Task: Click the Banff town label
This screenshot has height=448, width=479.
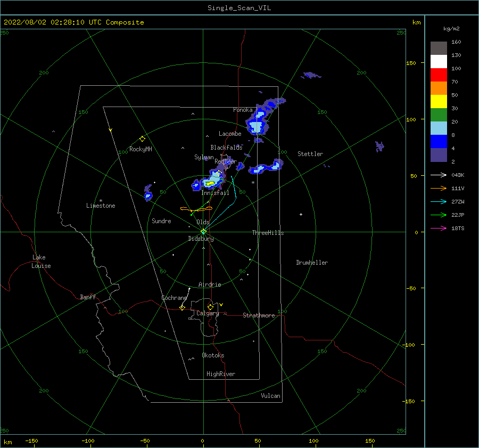Action: [88, 297]
